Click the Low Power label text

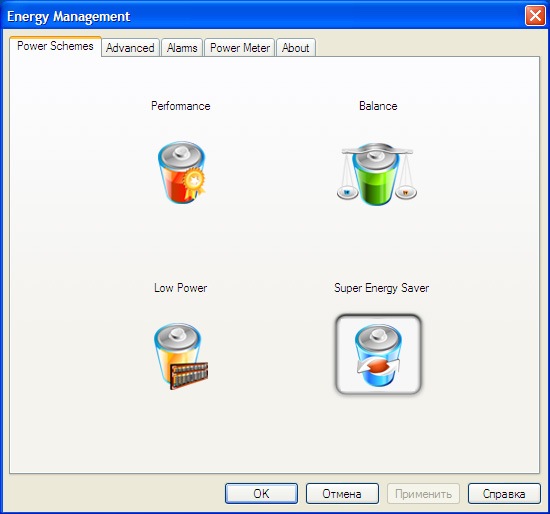pyautogui.click(x=181, y=288)
